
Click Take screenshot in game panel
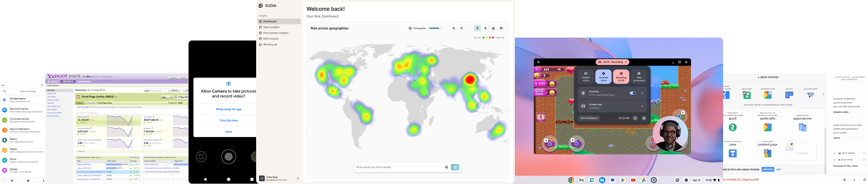638,77
